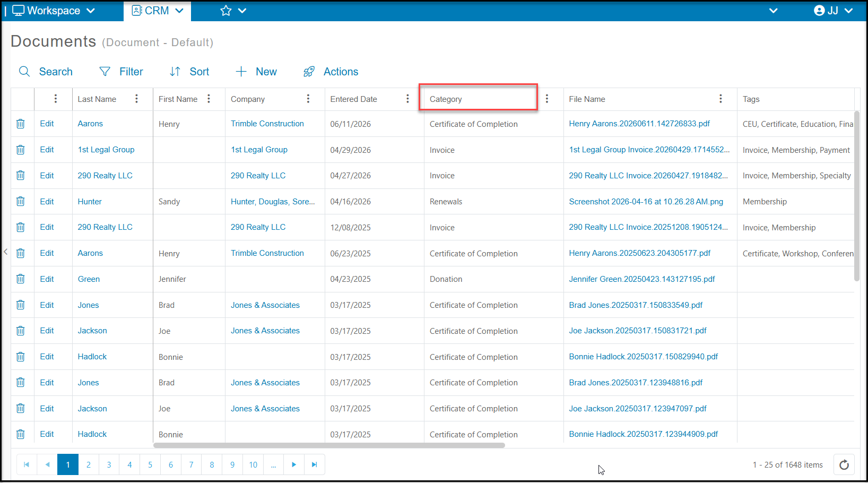Go to the last page of results
Image resolution: width=868 pixels, height=483 pixels.
pyautogui.click(x=315, y=464)
